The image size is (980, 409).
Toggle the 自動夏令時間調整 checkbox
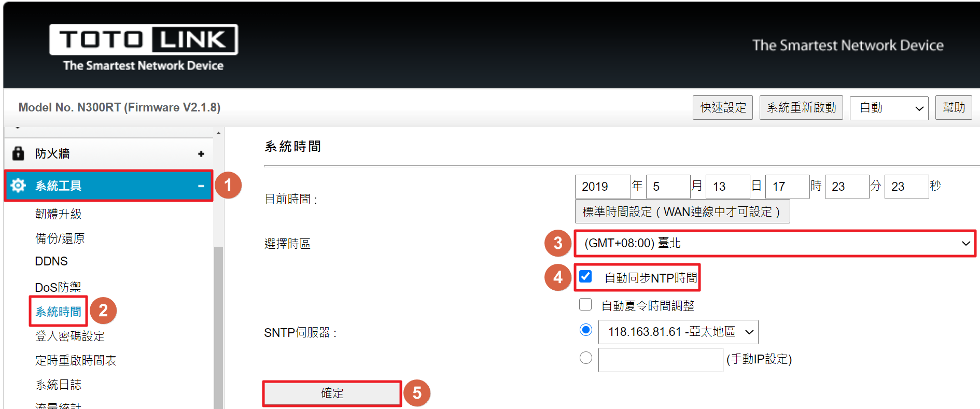click(585, 304)
